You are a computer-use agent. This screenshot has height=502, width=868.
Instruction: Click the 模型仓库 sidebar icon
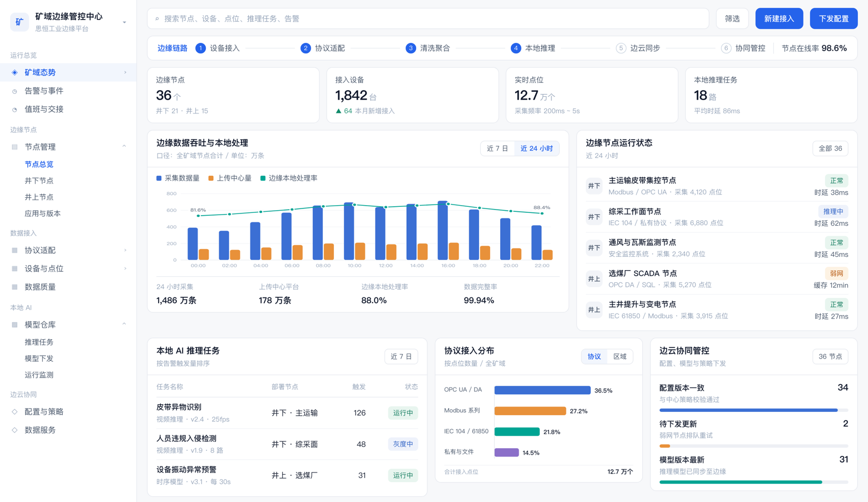coord(14,325)
